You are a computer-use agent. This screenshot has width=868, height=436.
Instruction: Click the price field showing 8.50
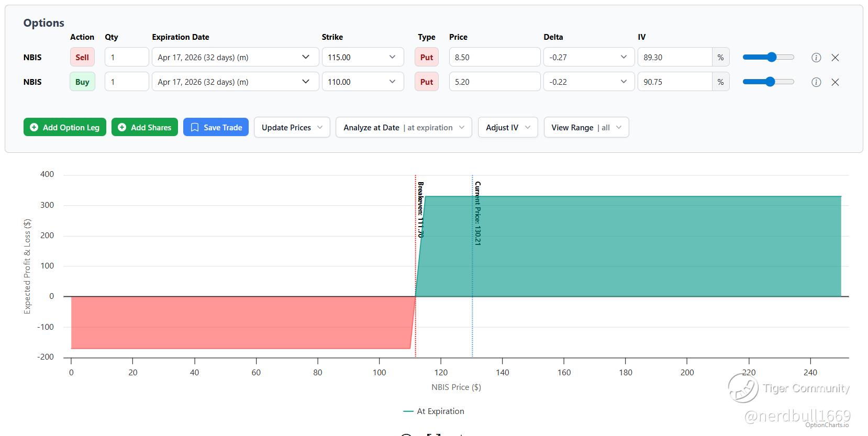click(495, 57)
